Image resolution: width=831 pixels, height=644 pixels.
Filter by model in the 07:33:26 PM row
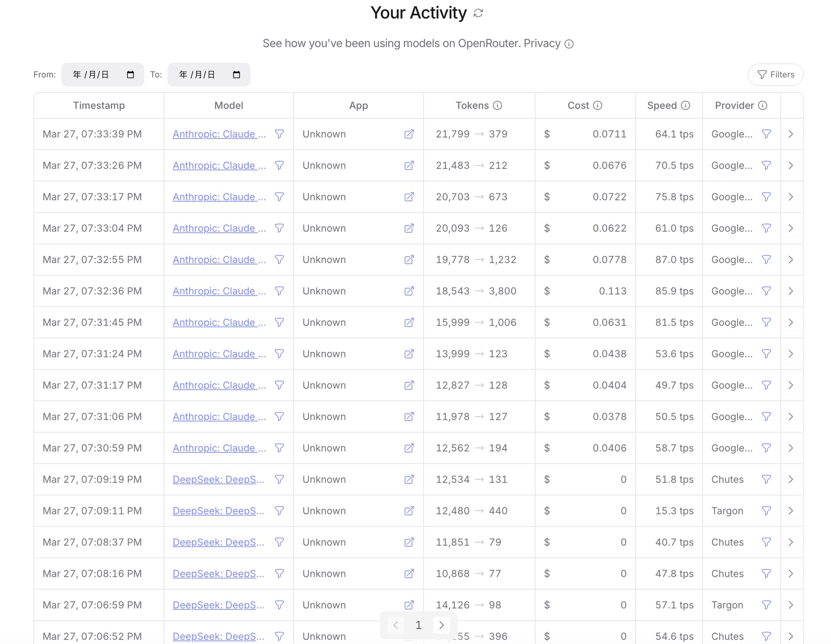click(x=280, y=165)
